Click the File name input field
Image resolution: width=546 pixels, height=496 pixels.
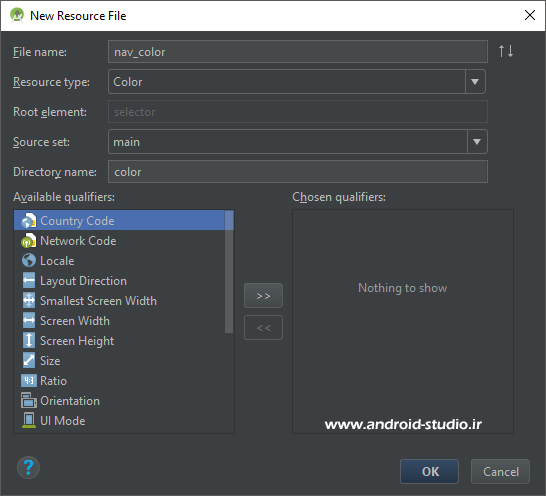(298, 52)
